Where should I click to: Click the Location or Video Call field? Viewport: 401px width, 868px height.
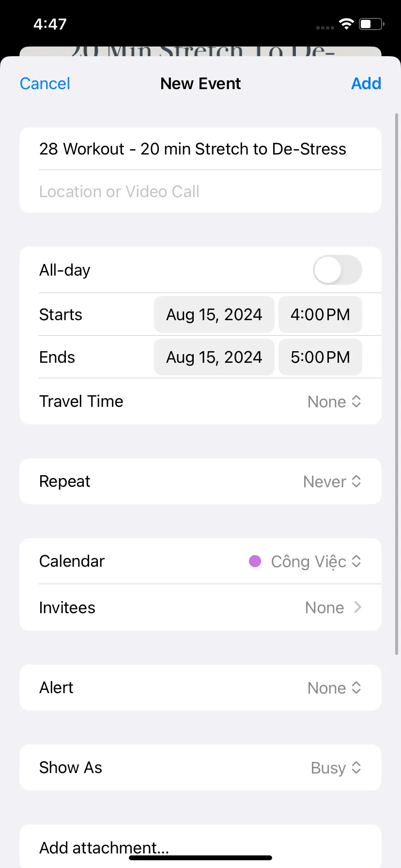[x=200, y=191]
